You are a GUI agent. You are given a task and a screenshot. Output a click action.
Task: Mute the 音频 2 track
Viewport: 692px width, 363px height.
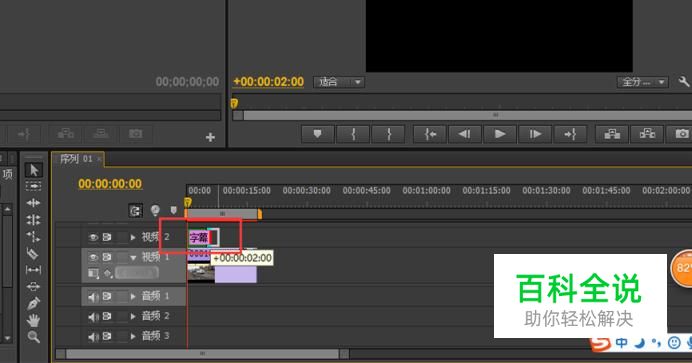point(93,317)
